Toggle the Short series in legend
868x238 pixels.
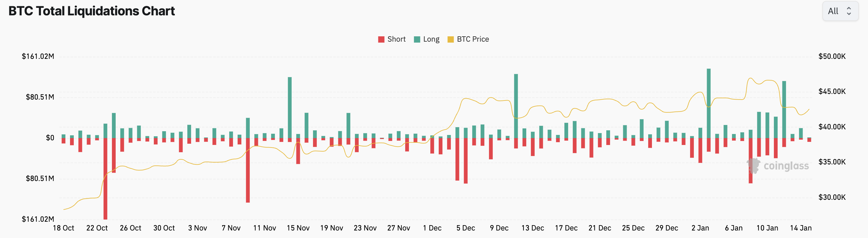point(396,39)
